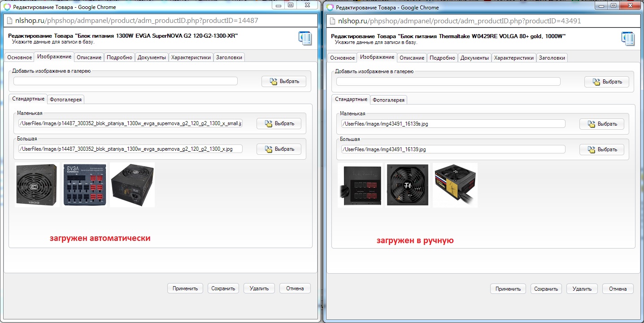Click the URL ending in productID=43491
The image size is (644, 323).
[460, 21]
